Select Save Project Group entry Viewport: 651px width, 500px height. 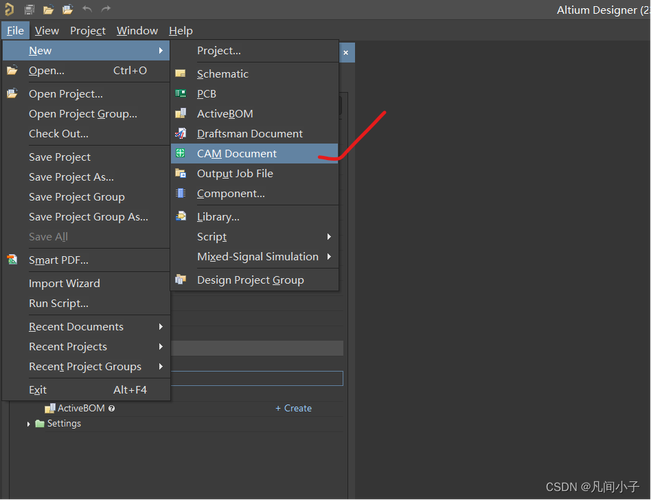pos(86,196)
